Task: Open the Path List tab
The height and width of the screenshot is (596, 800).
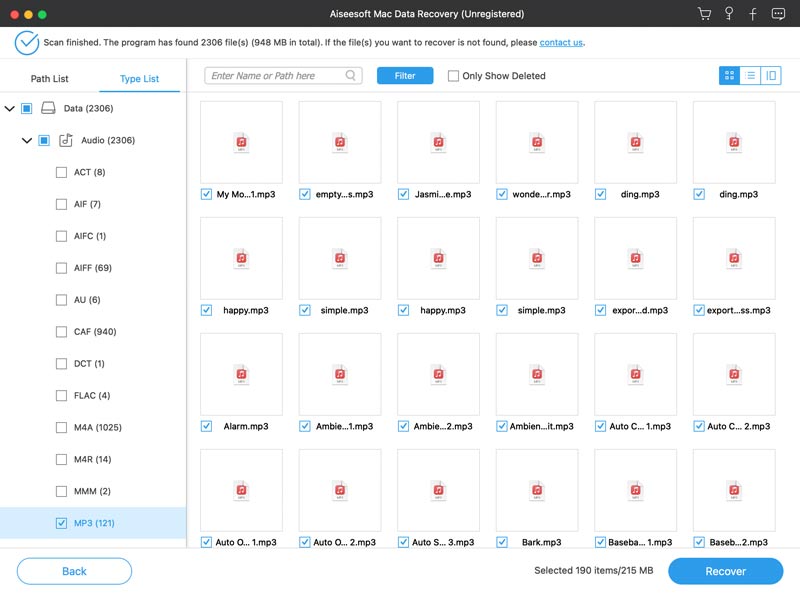Action: pyautogui.click(x=49, y=79)
